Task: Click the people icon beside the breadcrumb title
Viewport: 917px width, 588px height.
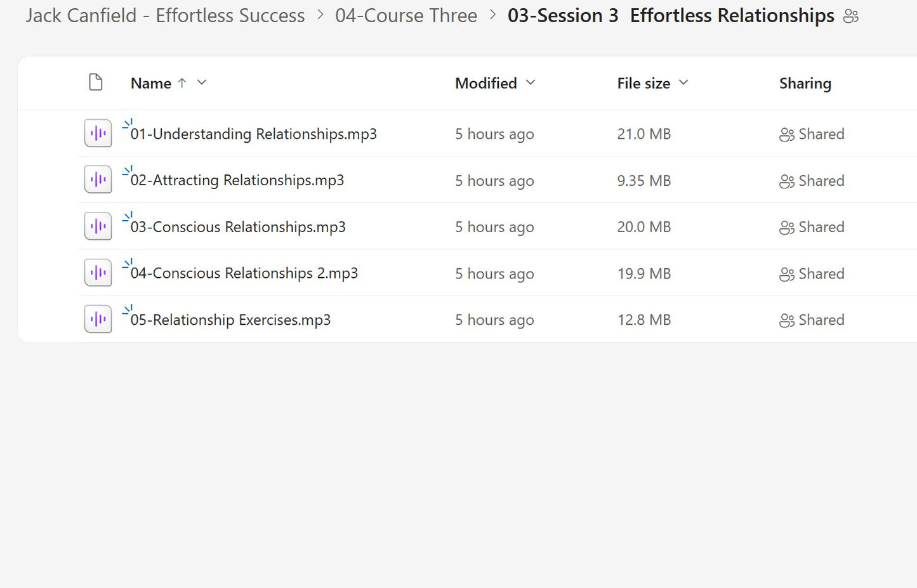Action: click(x=851, y=16)
